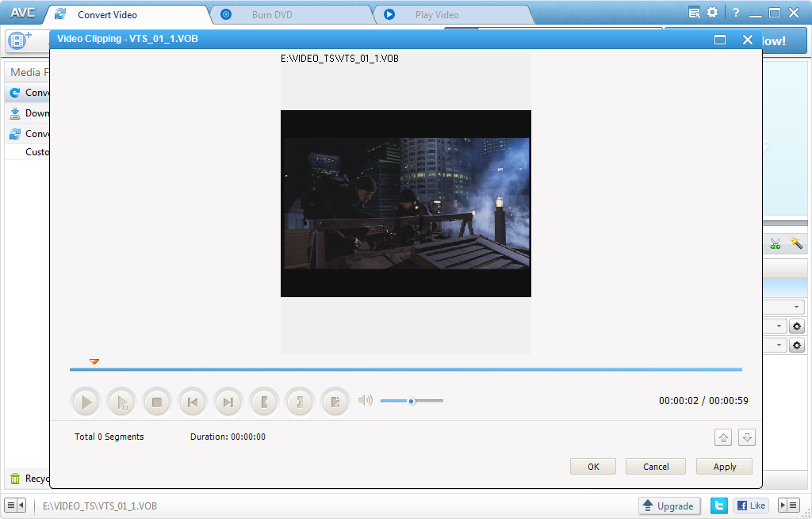The image size is (812, 519).
Task: Add a new segment icon
Action: (335, 402)
